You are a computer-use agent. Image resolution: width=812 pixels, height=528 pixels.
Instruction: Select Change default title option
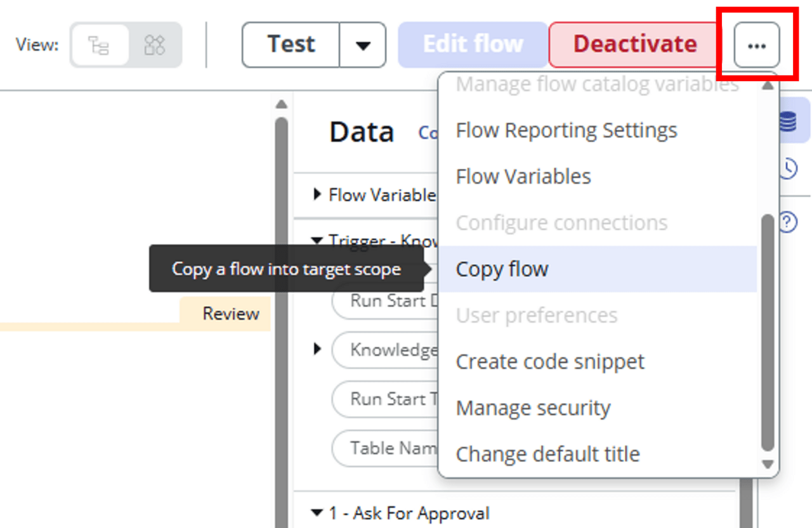[547, 454]
